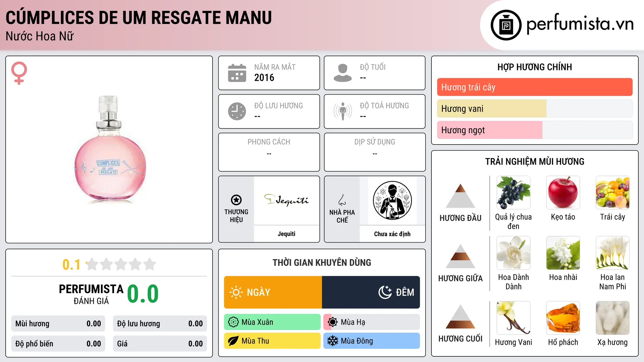Click the perfumer illustration above Chưa xác định

392,200
